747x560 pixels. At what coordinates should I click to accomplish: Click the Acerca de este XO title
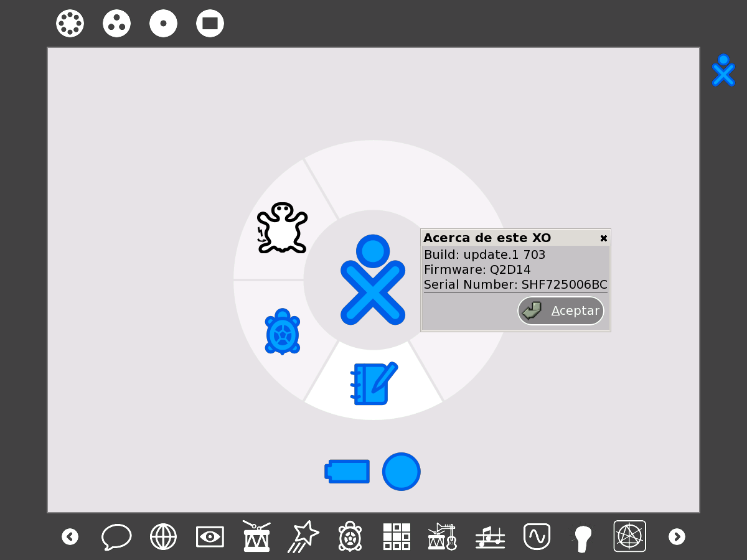pos(487,238)
